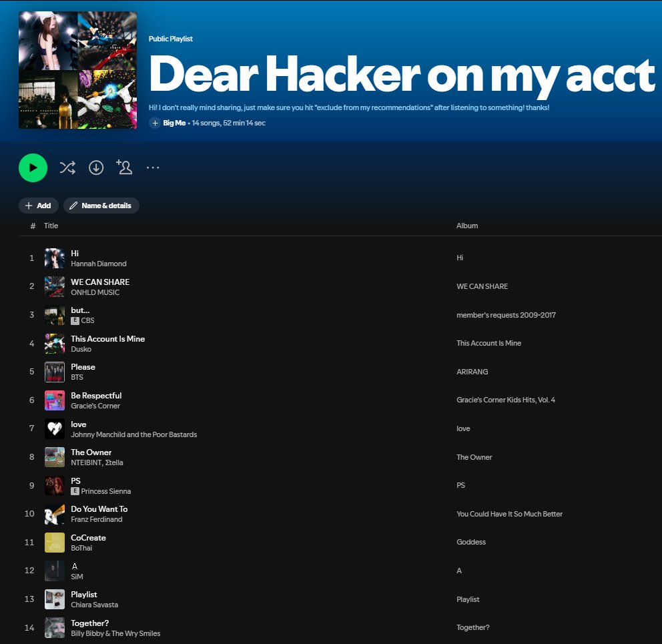
Task: Open album You Could Have It So Much Better
Action: [510, 514]
